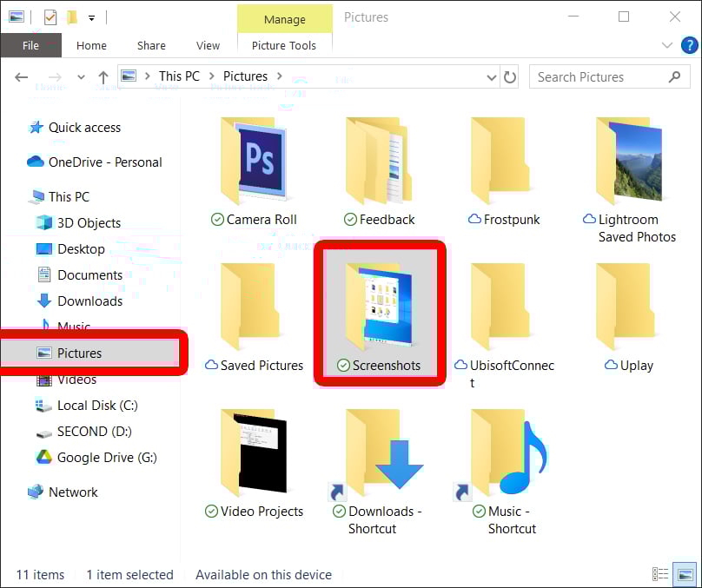Collapse the ribbon using the chevron
Screen dimensions: 702x588
(667, 45)
